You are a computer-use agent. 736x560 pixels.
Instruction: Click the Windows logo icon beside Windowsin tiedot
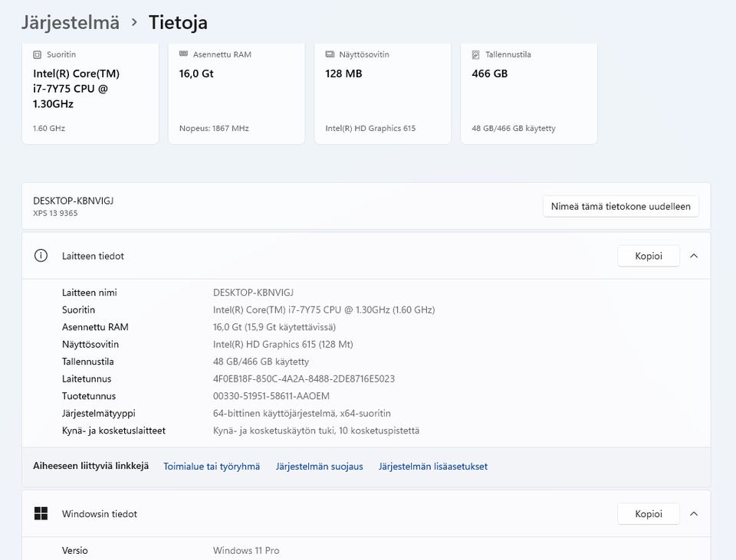coord(41,513)
